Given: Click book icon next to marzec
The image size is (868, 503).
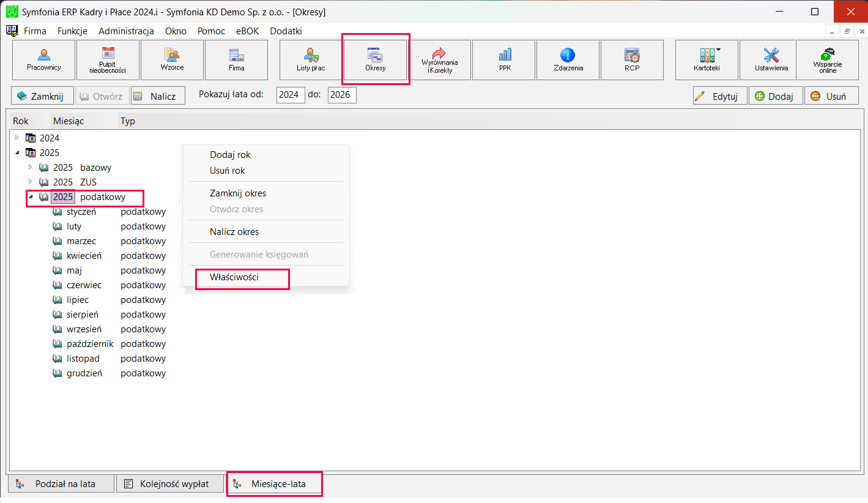Looking at the screenshot, I should [x=57, y=241].
